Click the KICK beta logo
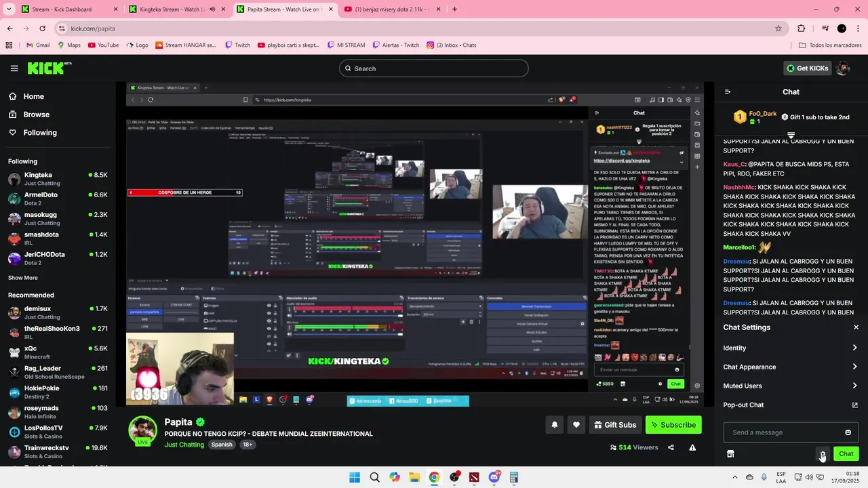The image size is (868, 488). tap(50, 68)
